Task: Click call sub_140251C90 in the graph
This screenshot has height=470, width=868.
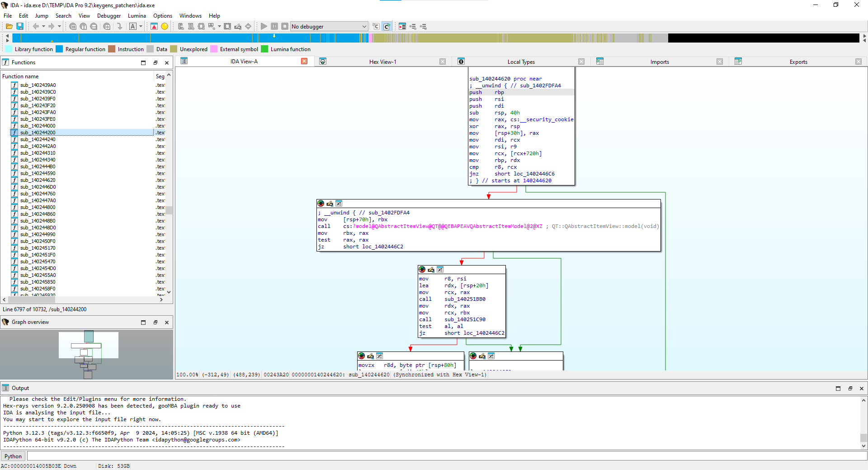Action: tap(452, 319)
